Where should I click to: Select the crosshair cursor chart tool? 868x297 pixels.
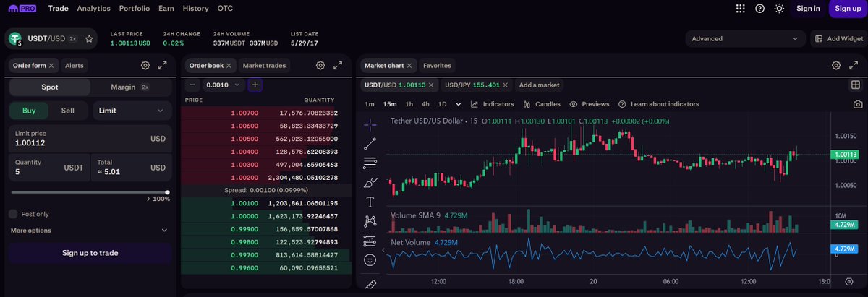click(x=370, y=124)
